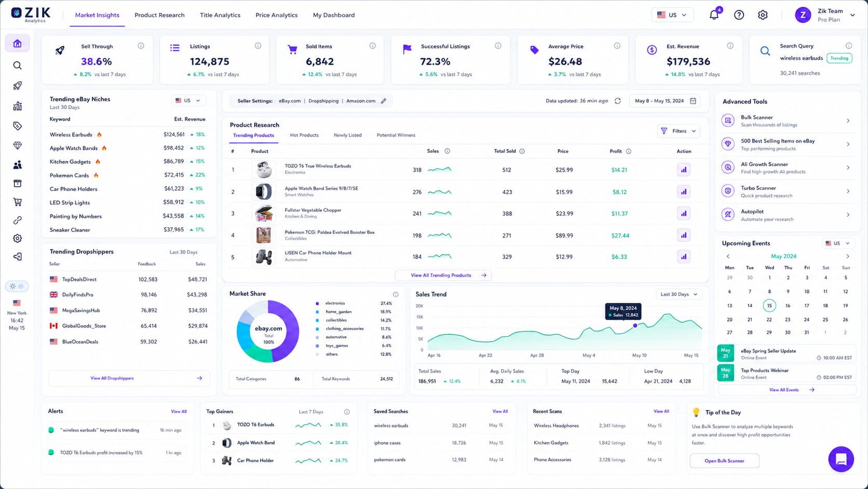Image resolution: width=868 pixels, height=489 pixels.
Task: Click the Pokemon TCG booster box thumbnail
Action: [264, 235]
